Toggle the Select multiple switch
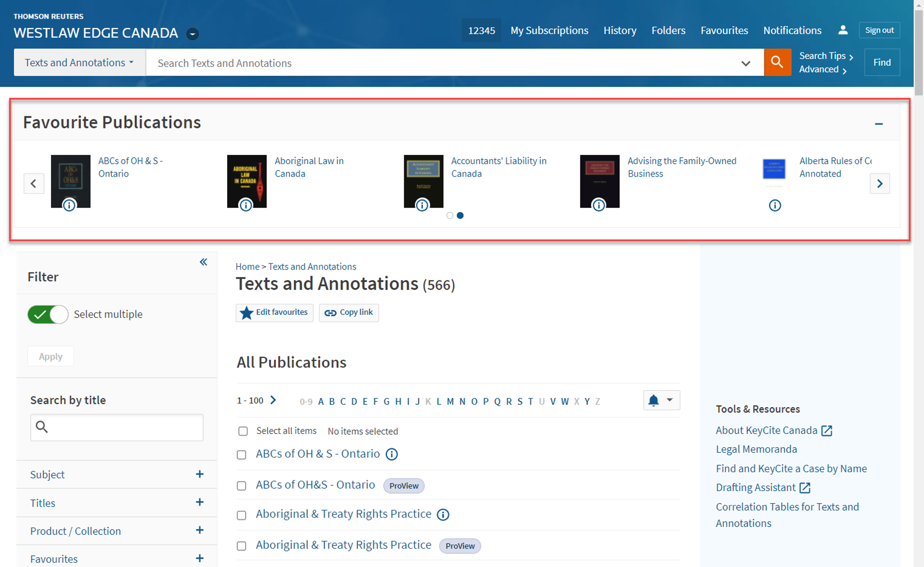This screenshot has height=567, width=924. pos(48,314)
